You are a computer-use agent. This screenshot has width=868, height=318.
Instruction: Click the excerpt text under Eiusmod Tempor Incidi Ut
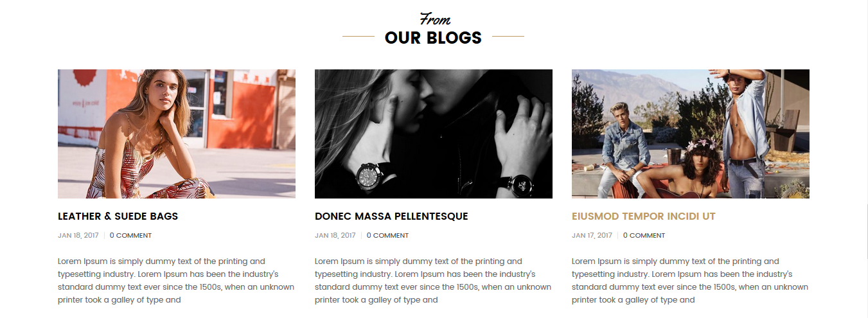pos(690,281)
